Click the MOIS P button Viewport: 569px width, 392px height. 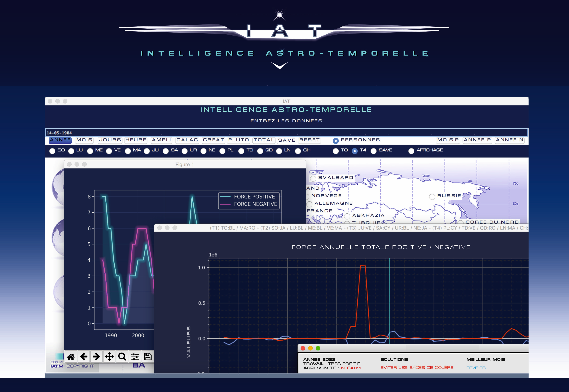pyautogui.click(x=448, y=140)
